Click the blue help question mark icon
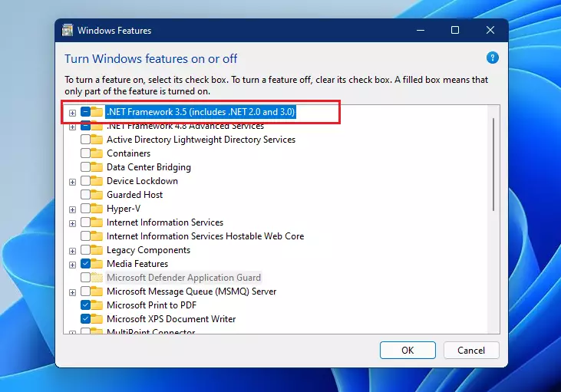This screenshot has height=392, width=561. [x=493, y=58]
